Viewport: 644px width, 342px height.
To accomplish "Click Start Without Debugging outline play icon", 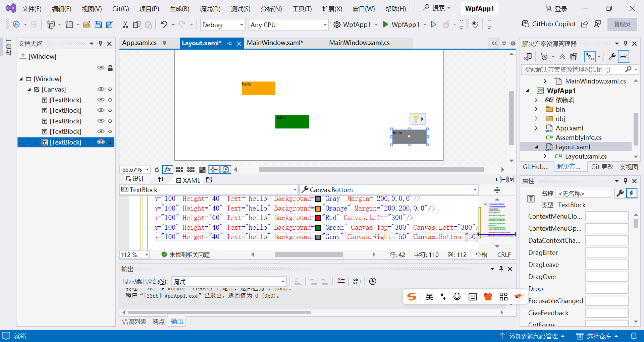I will (434, 24).
